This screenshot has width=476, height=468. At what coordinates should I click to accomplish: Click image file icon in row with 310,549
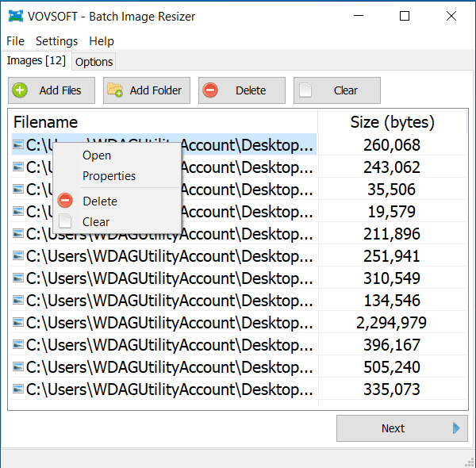tap(18, 278)
